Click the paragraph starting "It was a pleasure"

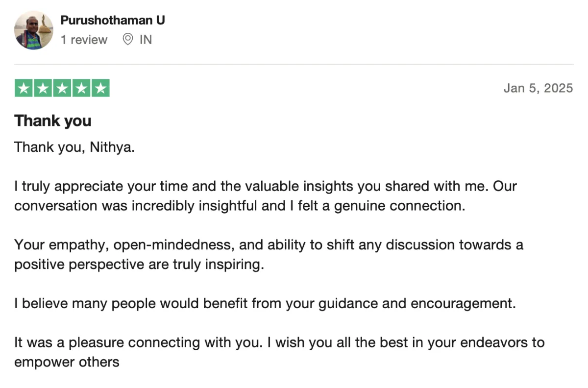(279, 342)
